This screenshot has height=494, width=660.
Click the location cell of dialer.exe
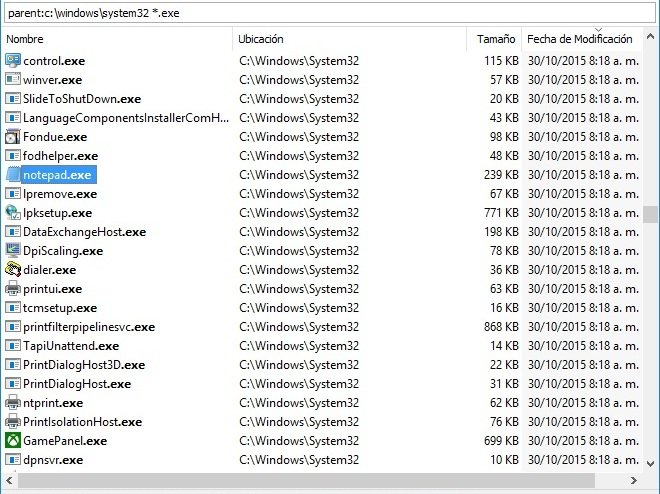299,270
